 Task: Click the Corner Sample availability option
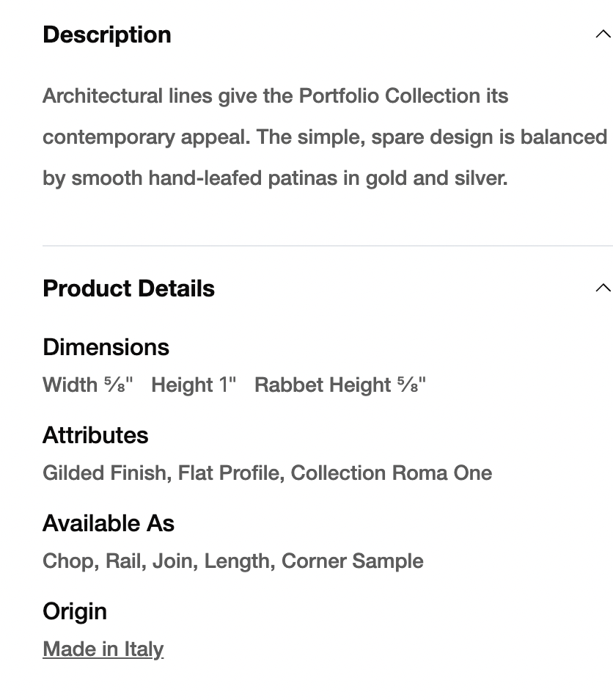(352, 561)
